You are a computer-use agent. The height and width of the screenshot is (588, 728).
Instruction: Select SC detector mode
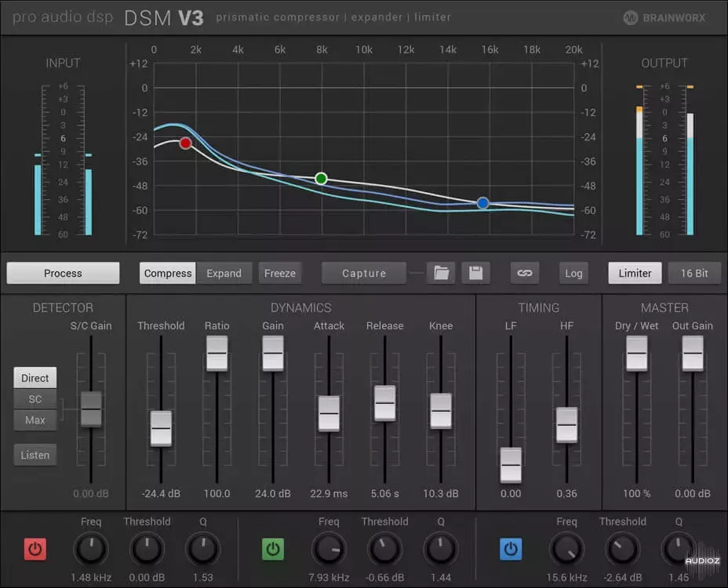pyautogui.click(x=35, y=398)
